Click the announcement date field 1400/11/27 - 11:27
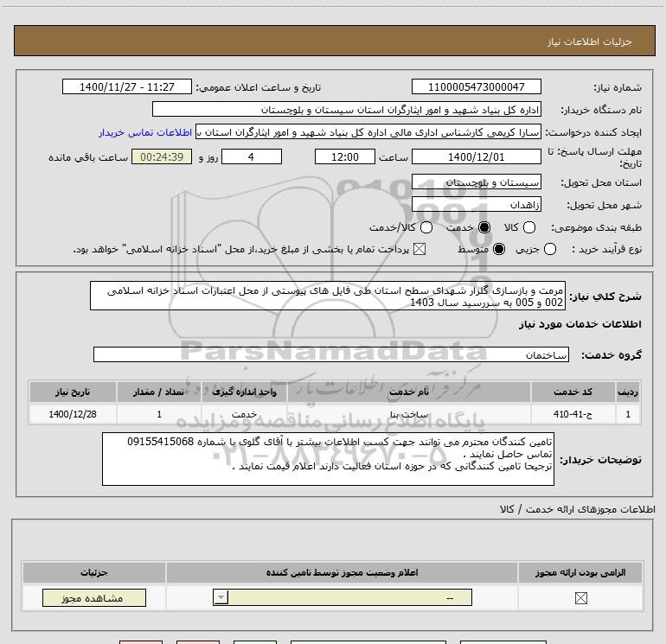The image size is (666, 644). (x=127, y=86)
